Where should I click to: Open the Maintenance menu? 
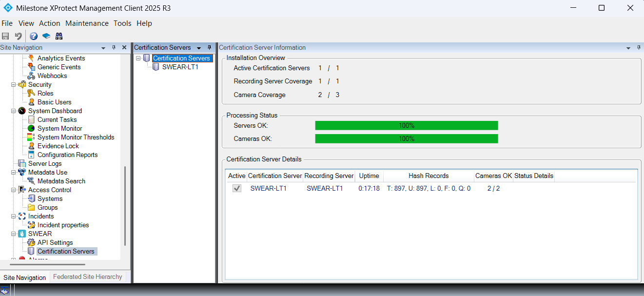87,23
